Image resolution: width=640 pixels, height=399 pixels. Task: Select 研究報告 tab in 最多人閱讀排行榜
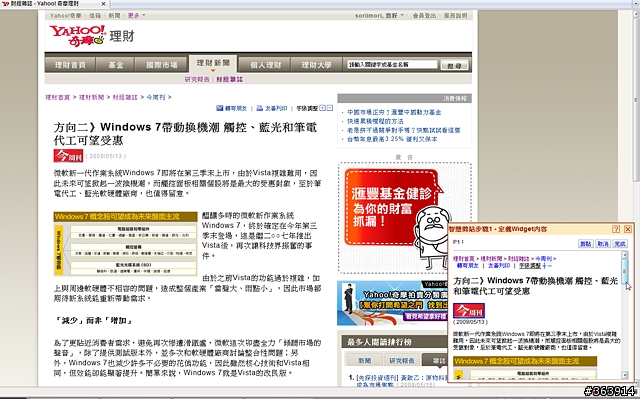pyautogui.click(x=402, y=360)
